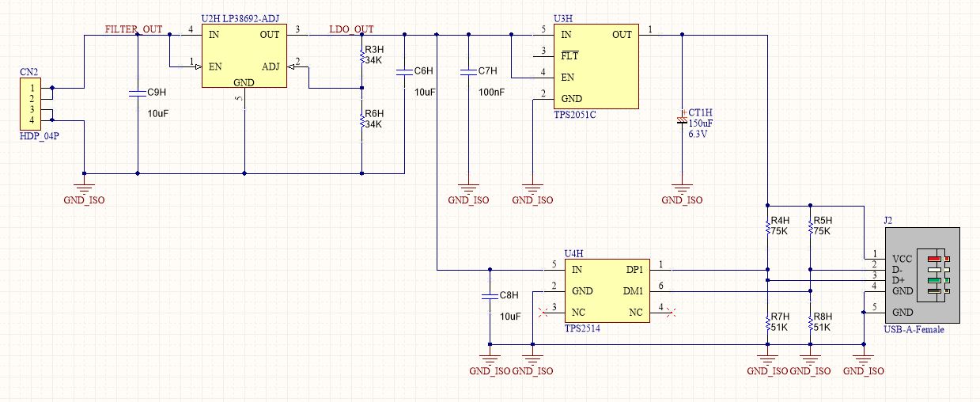Select the CT1H polarized capacitor symbol
980x402 pixels.
683,119
